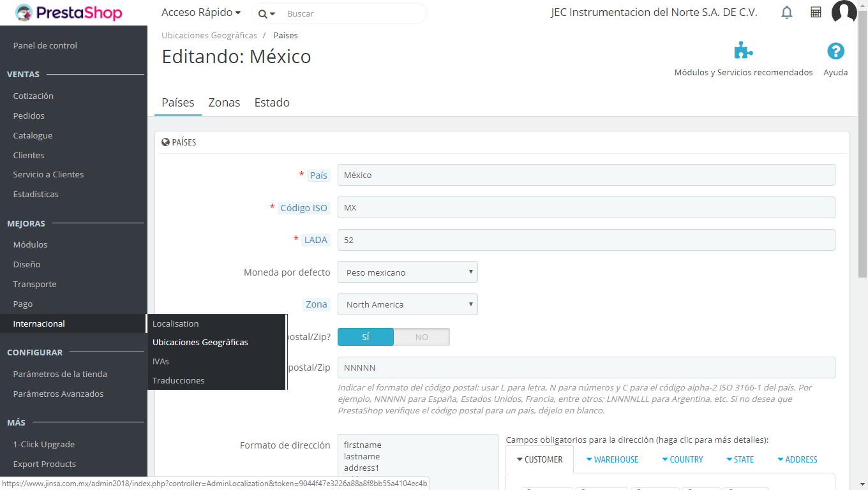Click the Código ISO input field

[x=586, y=207]
